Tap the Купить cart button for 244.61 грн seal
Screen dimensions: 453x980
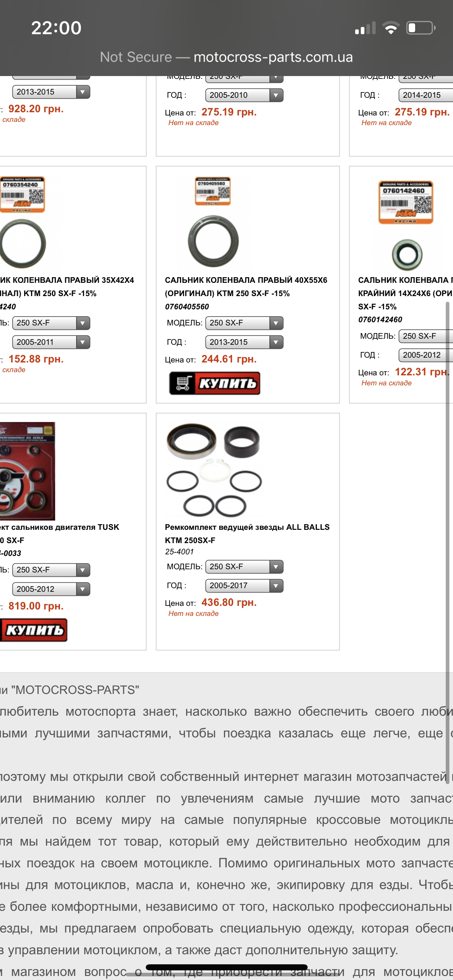(215, 383)
